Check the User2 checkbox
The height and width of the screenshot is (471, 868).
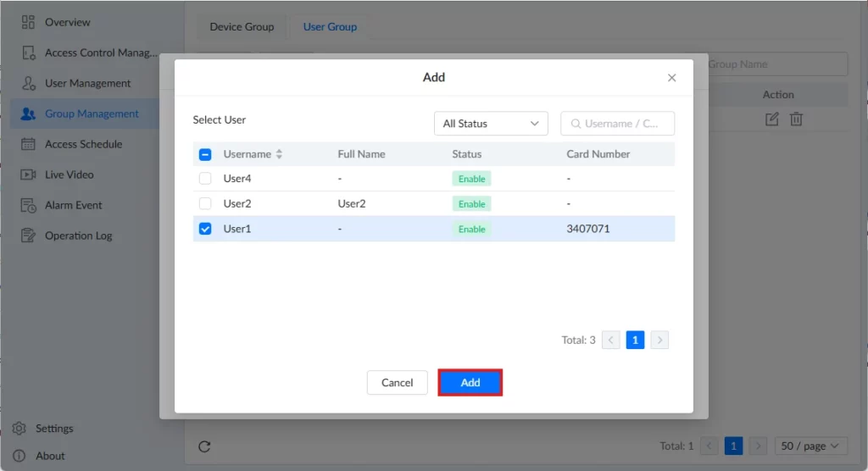(x=205, y=203)
